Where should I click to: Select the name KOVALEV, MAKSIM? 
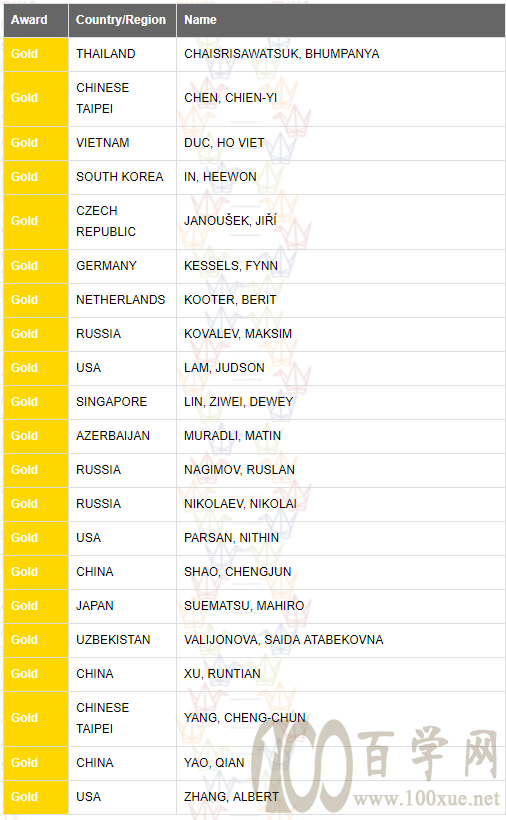[x=238, y=334]
